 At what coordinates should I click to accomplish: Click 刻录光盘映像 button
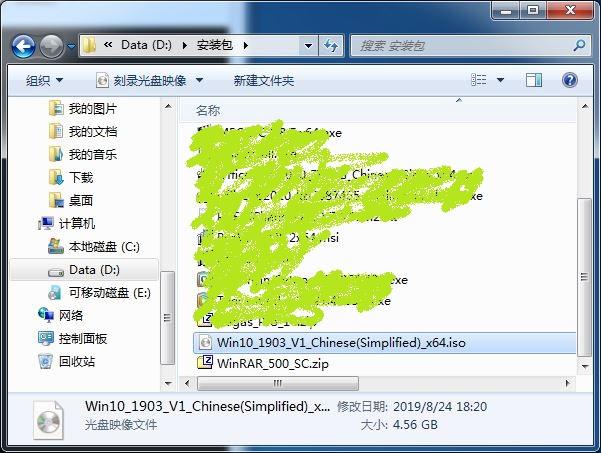point(142,80)
